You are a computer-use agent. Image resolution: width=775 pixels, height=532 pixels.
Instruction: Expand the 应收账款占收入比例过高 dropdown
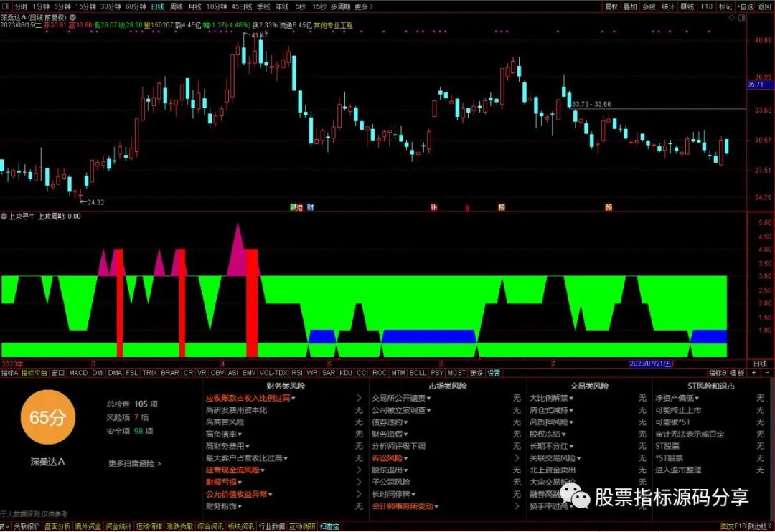click(x=293, y=398)
